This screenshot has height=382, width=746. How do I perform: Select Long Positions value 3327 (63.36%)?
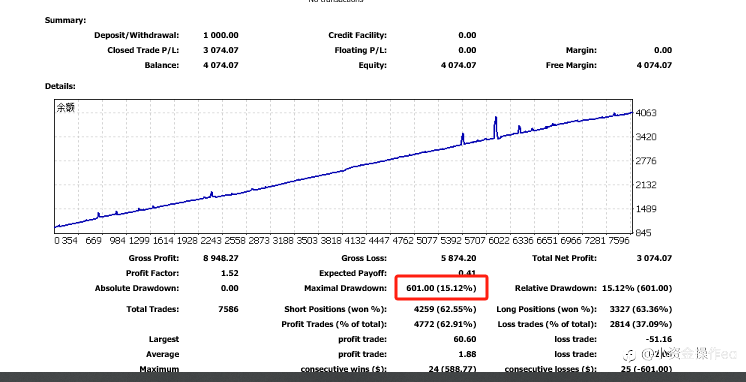[641, 309]
